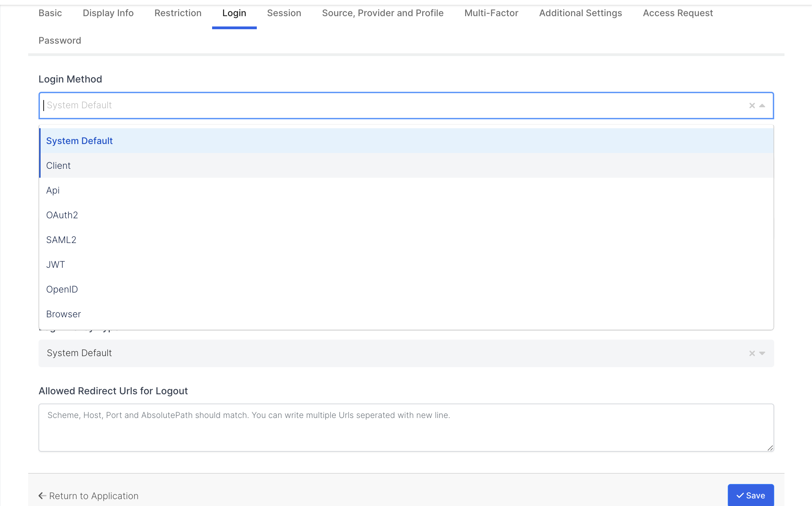The width and height of the screenshot is (812, 506).
Task: Open the Password tab
Action: (60, 41)
